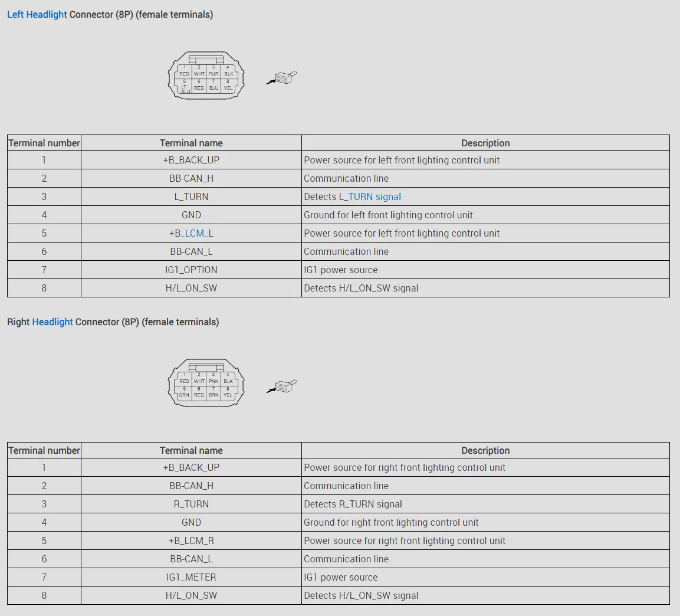The height and width of the screenshot is (616, 680).
Task: Click the Terminal name header in the Left table
Action: (191, 143)
